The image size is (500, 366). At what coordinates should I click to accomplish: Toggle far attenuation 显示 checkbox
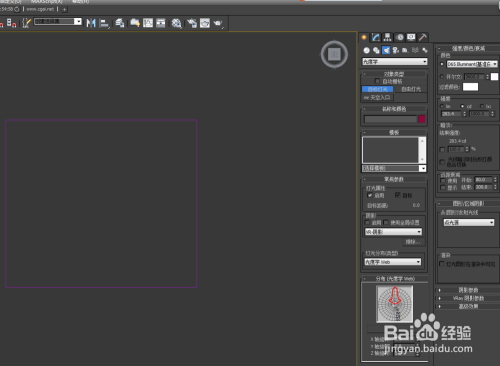pos(443,188)
